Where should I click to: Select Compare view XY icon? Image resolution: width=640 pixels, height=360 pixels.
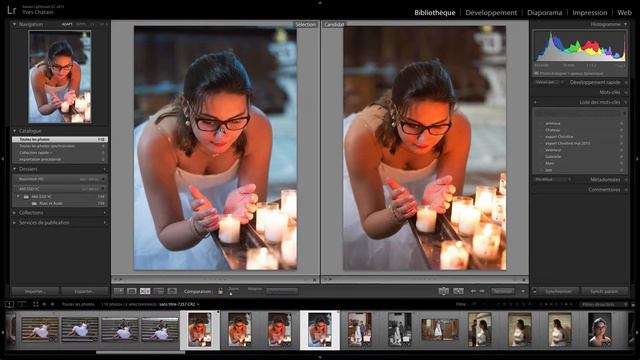point(145,291)
